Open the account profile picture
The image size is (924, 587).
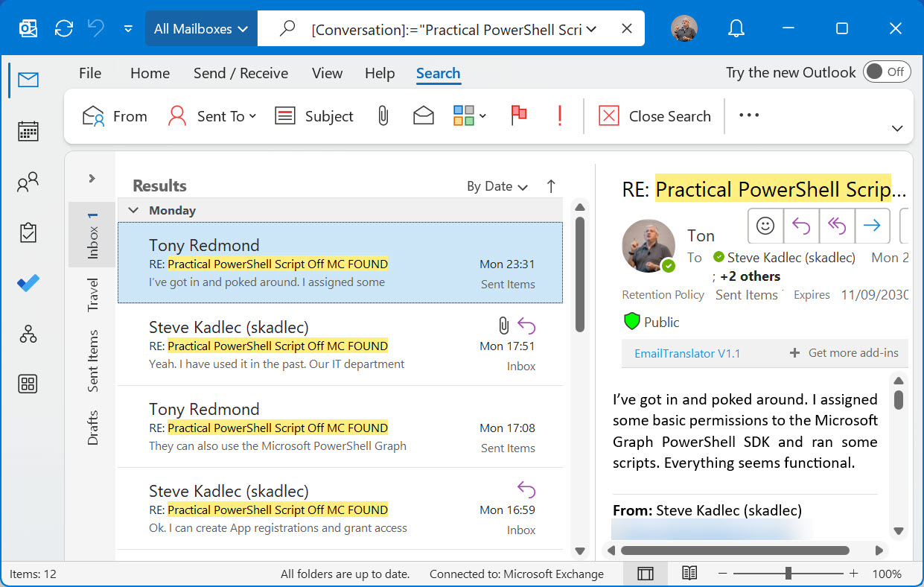(684, 29)
